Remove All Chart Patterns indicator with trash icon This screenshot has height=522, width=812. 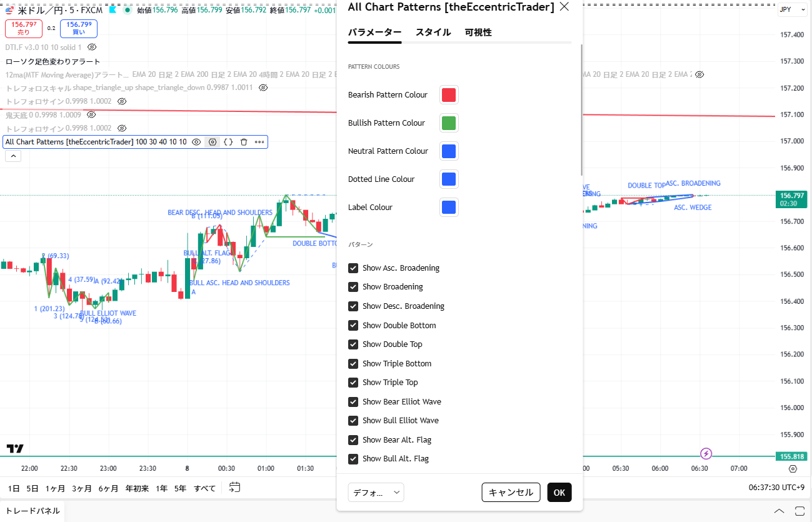244,142
